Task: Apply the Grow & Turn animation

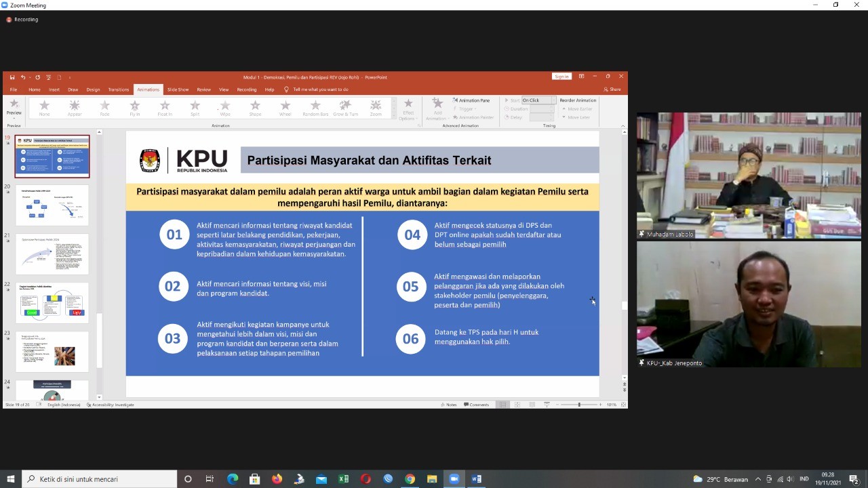Action: [345, 107]
